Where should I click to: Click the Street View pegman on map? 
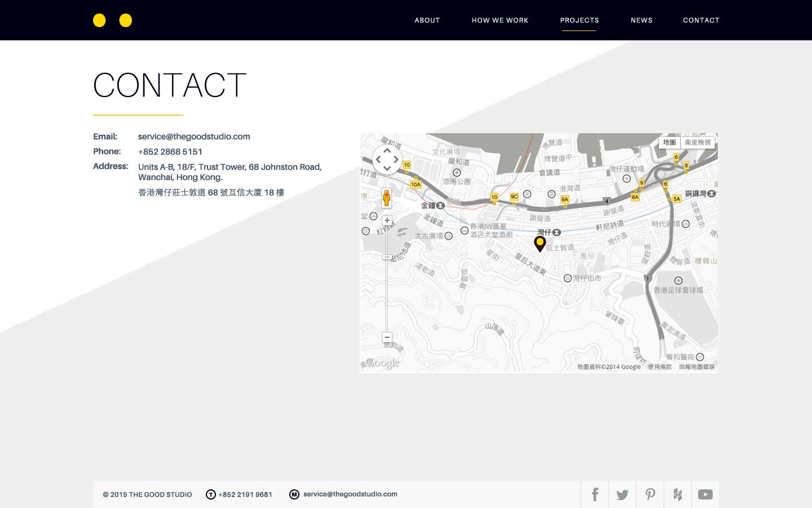click(386, 198)
